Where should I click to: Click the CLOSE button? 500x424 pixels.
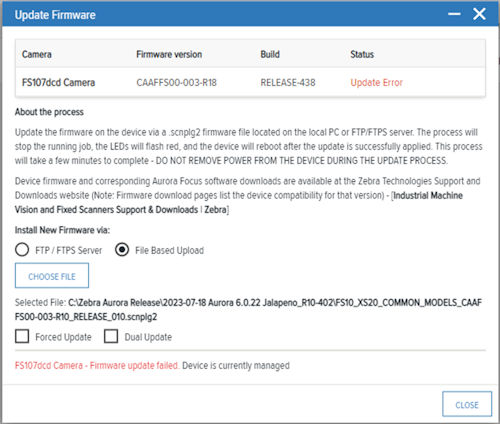467,404
